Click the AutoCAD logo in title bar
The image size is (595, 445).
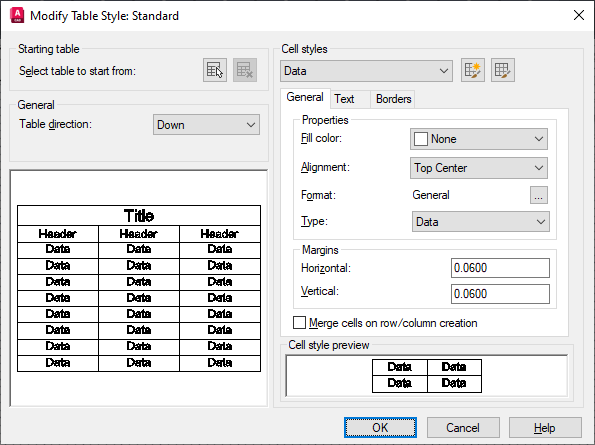(x=17, y=16)
